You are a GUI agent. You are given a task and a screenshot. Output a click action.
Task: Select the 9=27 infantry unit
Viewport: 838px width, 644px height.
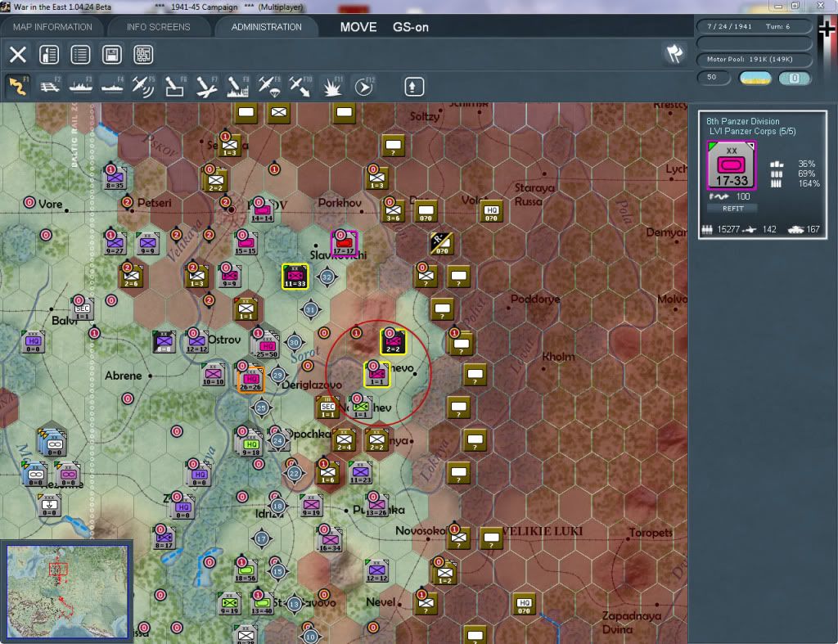coord(115,244)
